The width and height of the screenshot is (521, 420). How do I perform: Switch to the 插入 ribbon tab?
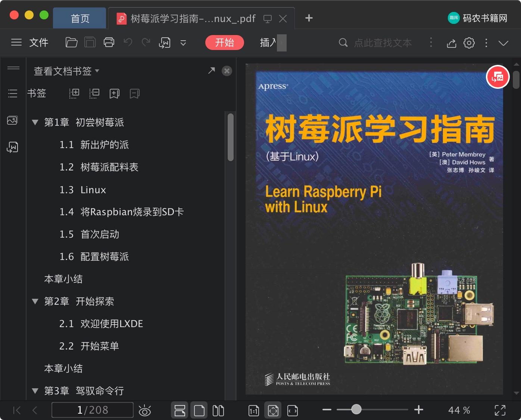pyautogui.click(x=268, y=43)
